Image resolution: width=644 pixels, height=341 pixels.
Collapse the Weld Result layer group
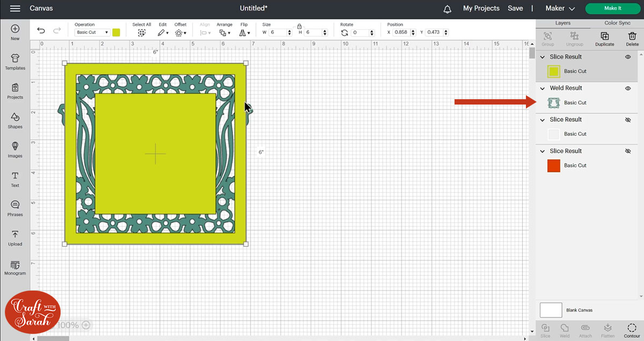click(x=543, y=88)
